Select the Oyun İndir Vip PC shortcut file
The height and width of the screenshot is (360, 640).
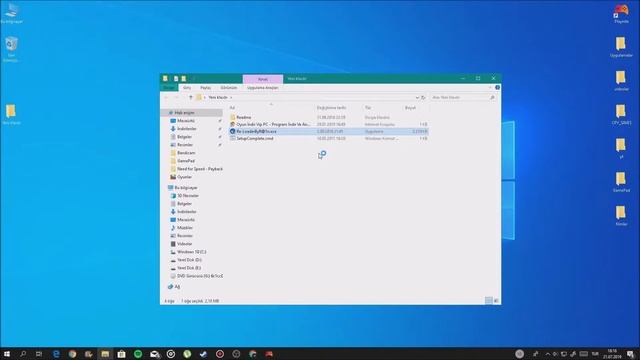329,124
